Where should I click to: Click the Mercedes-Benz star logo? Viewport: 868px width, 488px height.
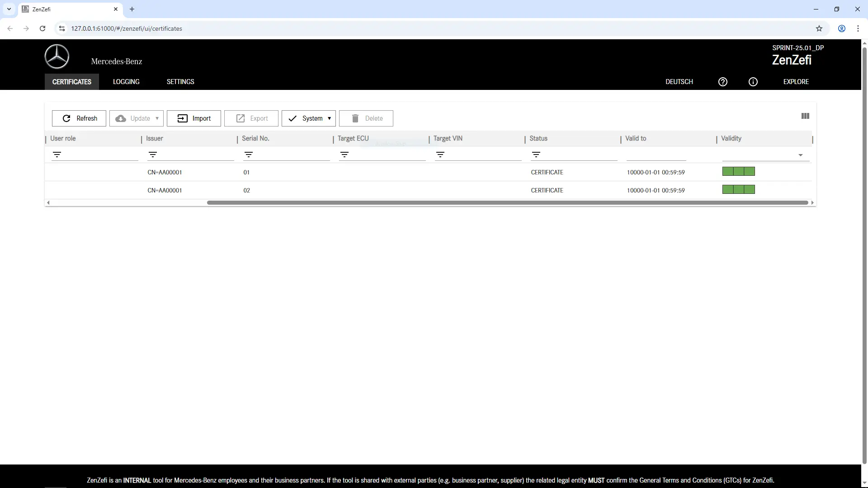click(x=57, y=57)
